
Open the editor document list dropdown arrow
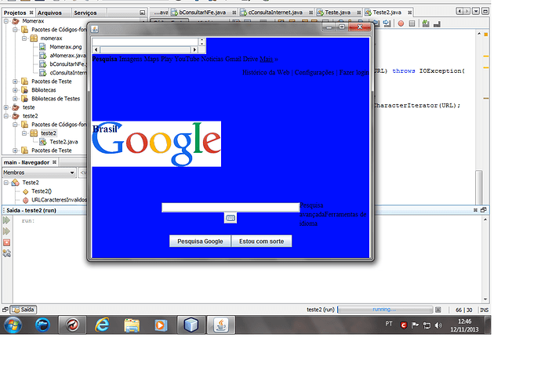(x=476, y=12)
